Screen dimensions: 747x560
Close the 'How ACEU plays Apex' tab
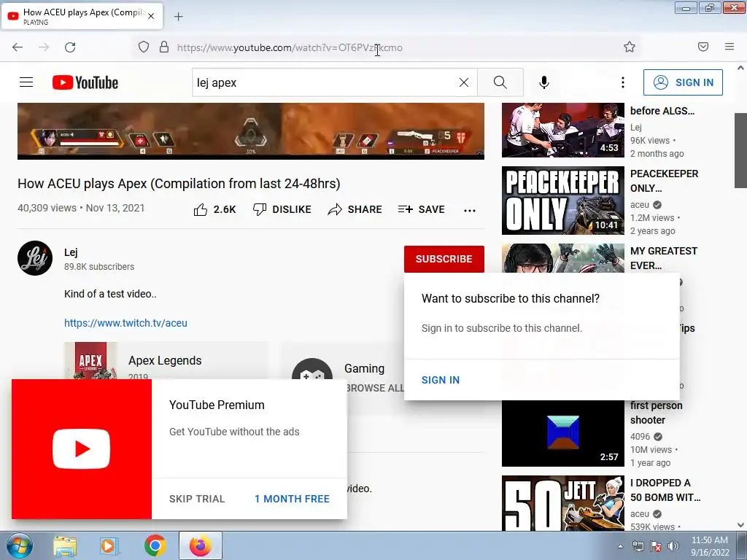[x=151, y=16]
